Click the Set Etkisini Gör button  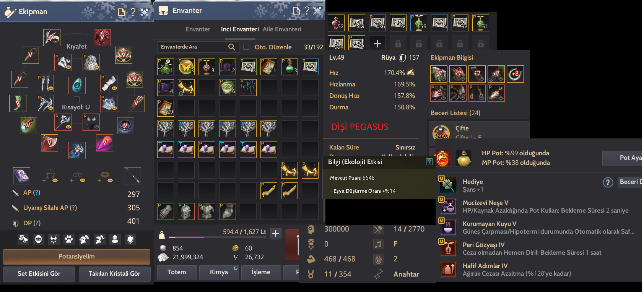39,274
